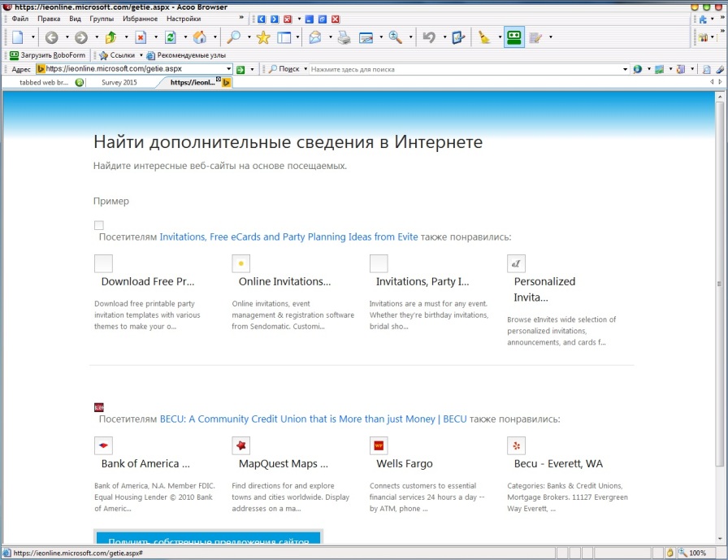Image resolution: width=728 pixels, height=560 pixels.
Task: Open the Избранное menu
Action: [141, 19]
